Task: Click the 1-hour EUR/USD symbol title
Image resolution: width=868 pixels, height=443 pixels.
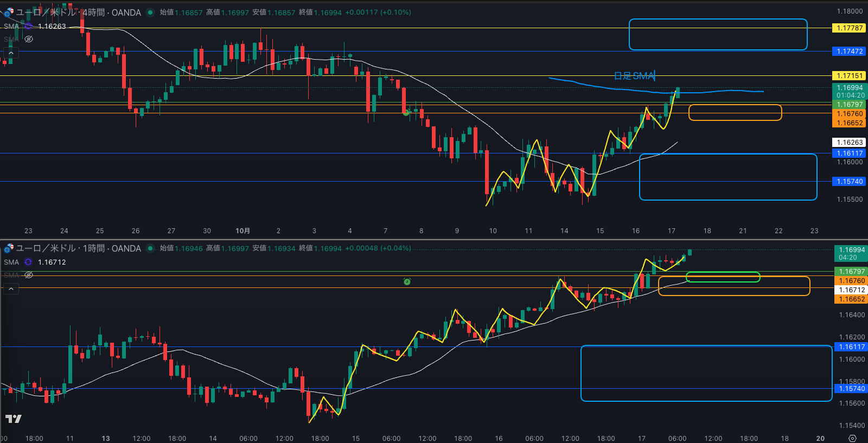Action: tap(79, 248)
